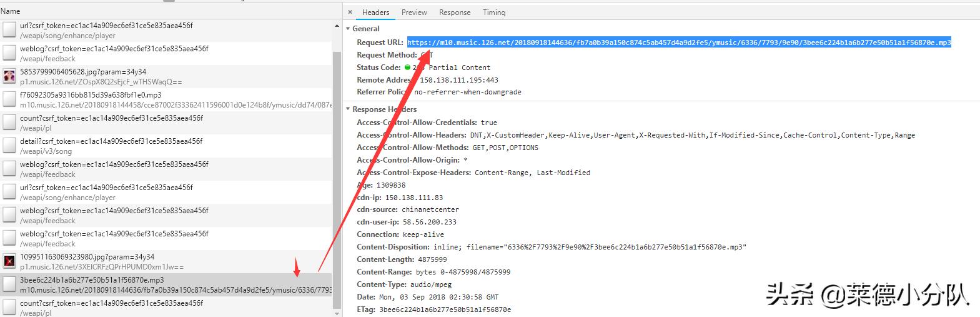Click the 5853799906405628.jpg thumbnail icon
The height and width of the screenshot is (317, 980).
tap(9, 76)
